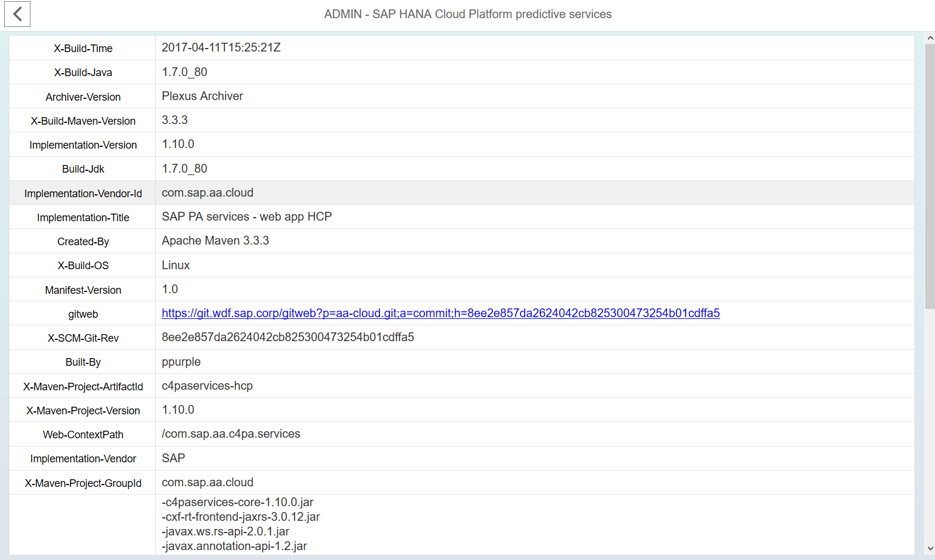Screen dimensions: 935x560
Task: Click the X-Maven-Project-GroupId label
Action: (83, 483)
